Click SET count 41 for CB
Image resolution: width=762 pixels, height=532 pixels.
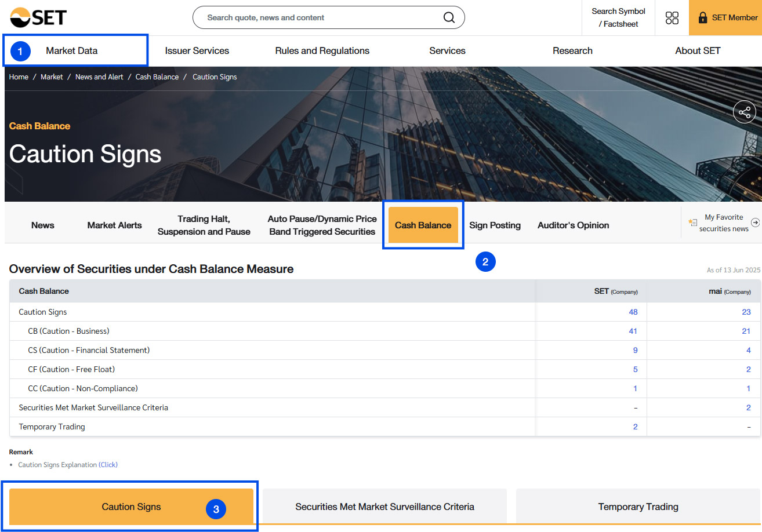pos(633,331)
